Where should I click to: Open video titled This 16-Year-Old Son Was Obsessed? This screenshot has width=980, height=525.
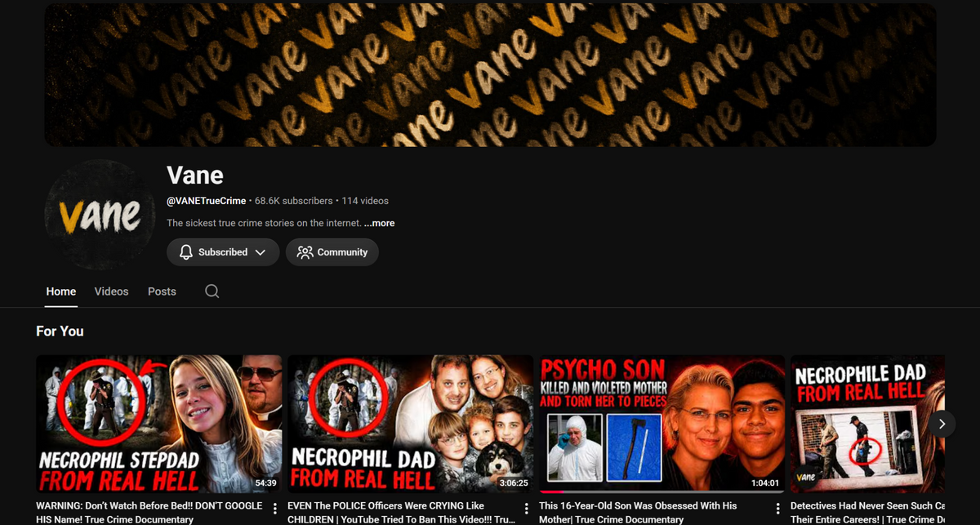tap(638, 513)
